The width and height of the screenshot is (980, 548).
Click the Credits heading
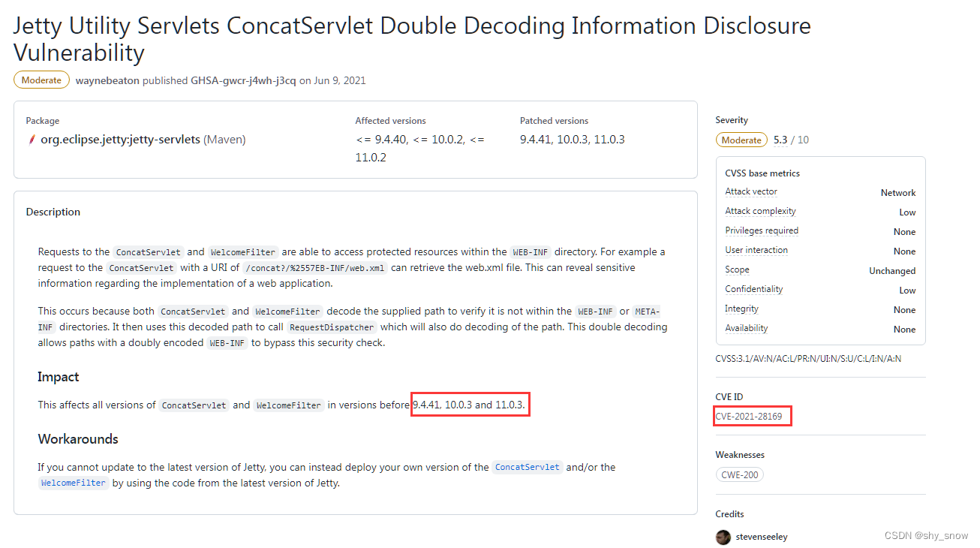click(x=730, y=514)
